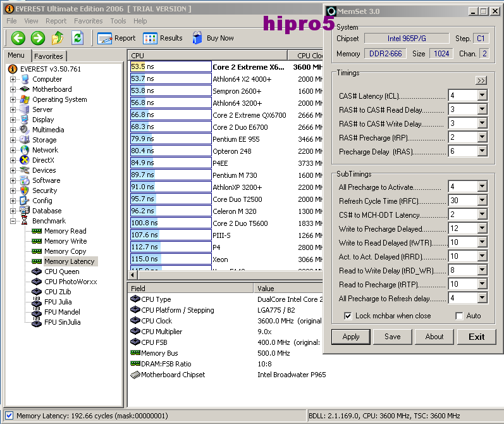Click the Field column header
504x424 pixels.
click(190, 288)
